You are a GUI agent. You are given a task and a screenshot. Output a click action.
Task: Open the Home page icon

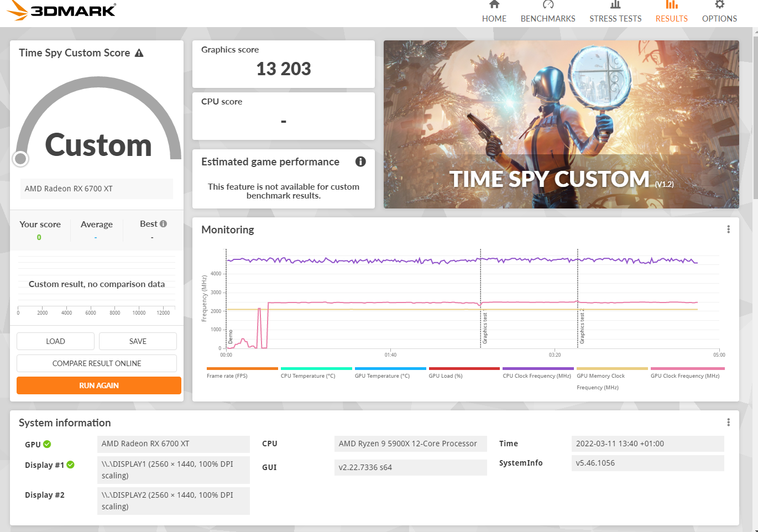tap(494, 4)
